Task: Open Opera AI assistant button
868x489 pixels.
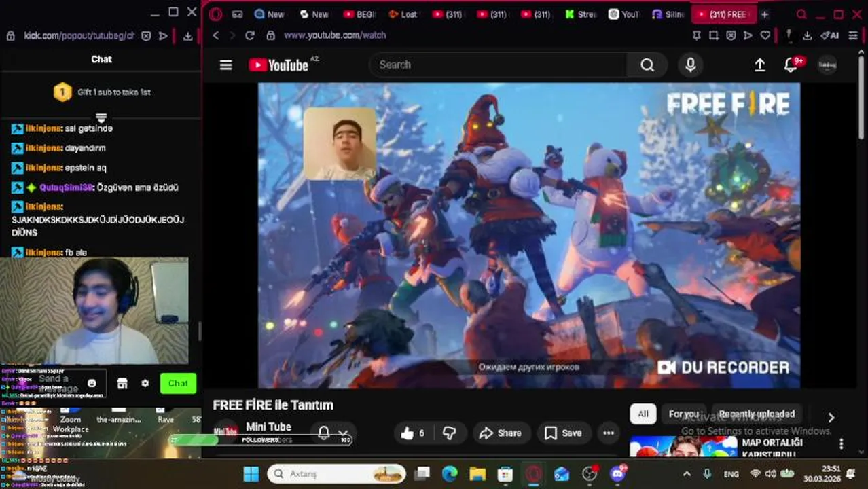Action: pyautogui.click(x=829, y=35)
